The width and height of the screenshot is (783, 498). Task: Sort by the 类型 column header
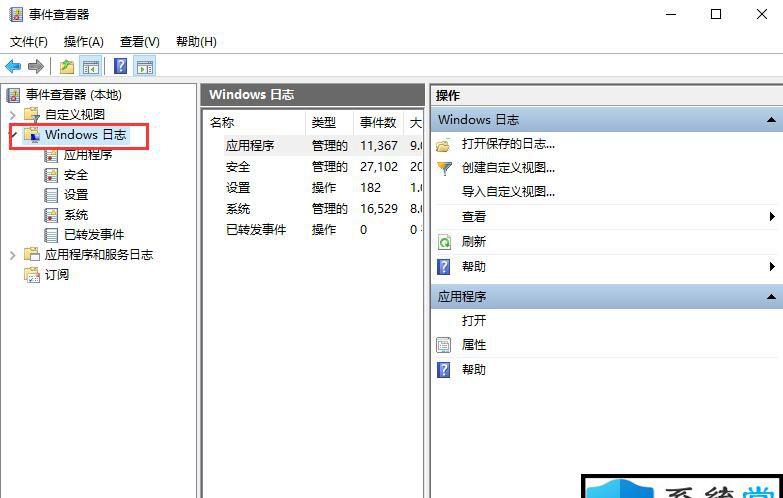pyautogui.click(x=330, y=122)
